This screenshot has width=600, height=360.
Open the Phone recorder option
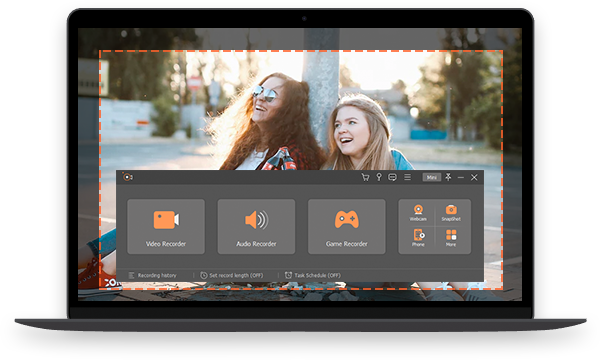click(418, 238)
